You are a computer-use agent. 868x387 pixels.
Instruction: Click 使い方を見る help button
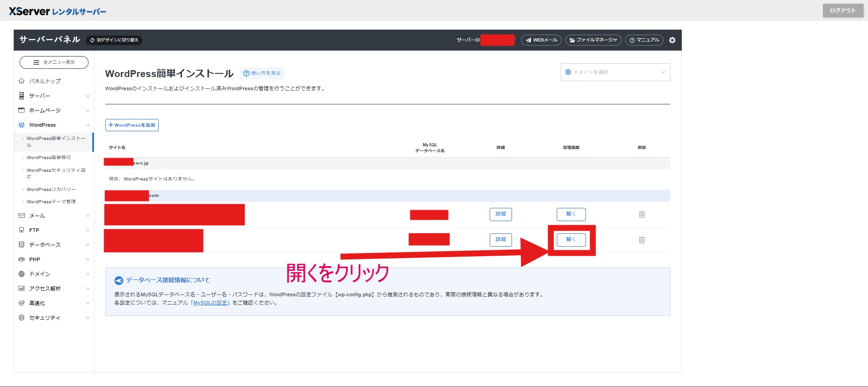[262, 73]
